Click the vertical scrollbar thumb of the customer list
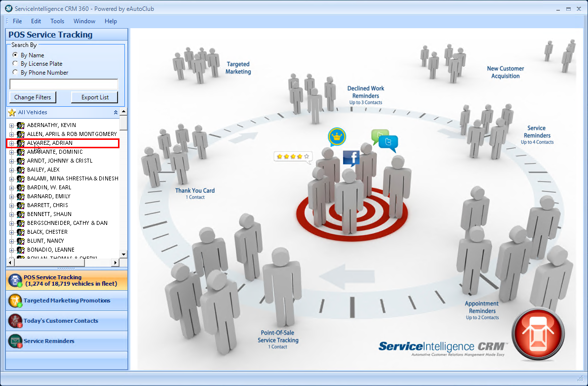This screenshot has width=588, height=386. [x=123, y=123]
